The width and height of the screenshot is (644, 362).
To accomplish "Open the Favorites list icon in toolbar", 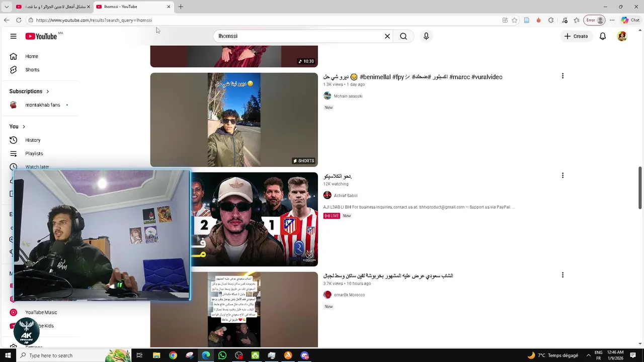I will (577, 20).
